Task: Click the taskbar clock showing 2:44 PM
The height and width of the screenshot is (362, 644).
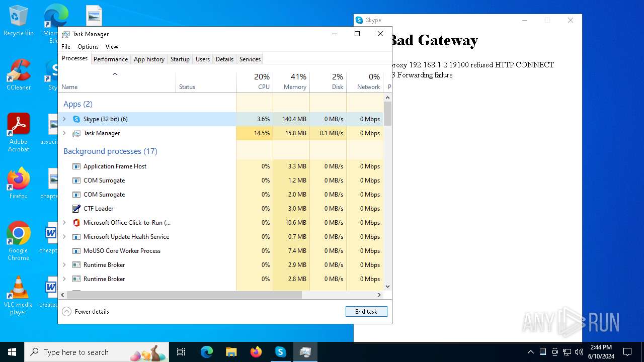Action: [601, 352]
